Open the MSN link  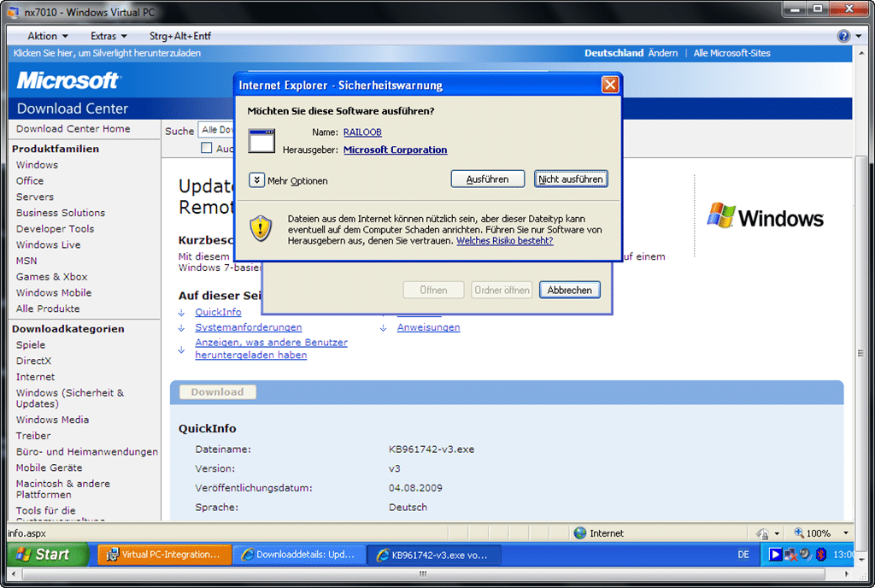(26, 261)
